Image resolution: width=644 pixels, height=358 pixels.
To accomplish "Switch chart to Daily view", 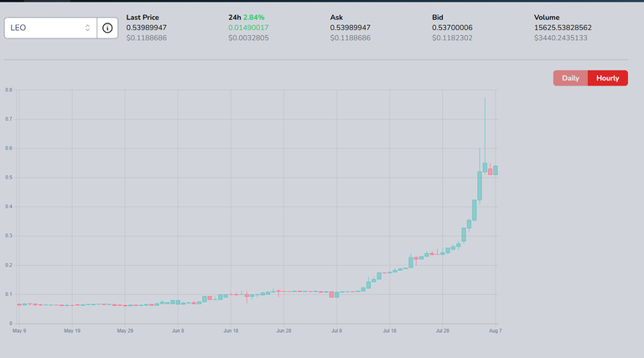I will click(570, 78).
